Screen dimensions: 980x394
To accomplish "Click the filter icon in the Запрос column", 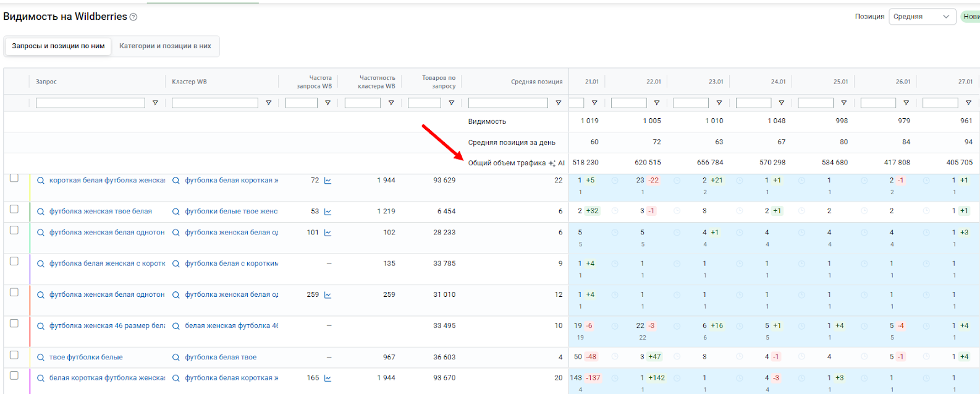I will pos(155,103).
